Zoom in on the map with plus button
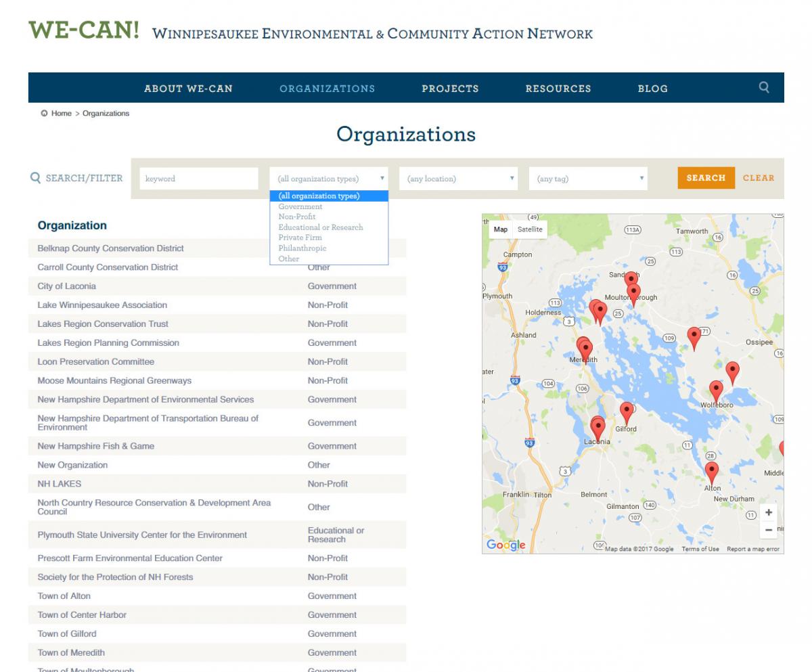Screen dimensions: 812x672 [x=769, y=512]
